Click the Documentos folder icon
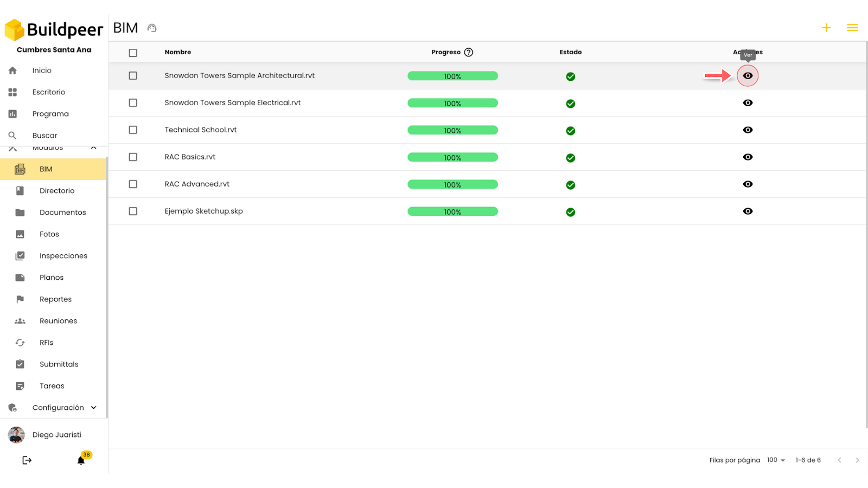 click(20, 213)
